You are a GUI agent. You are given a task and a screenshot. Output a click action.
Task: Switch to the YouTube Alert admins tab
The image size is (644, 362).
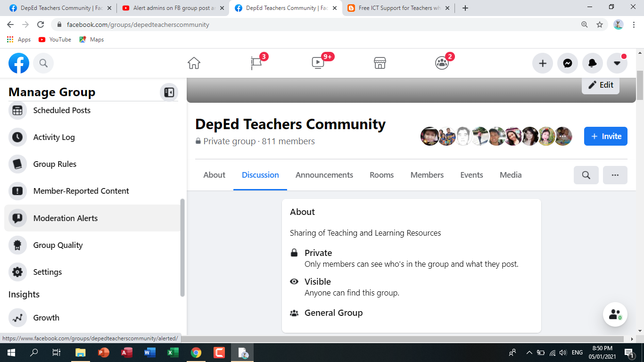(172, 8)
